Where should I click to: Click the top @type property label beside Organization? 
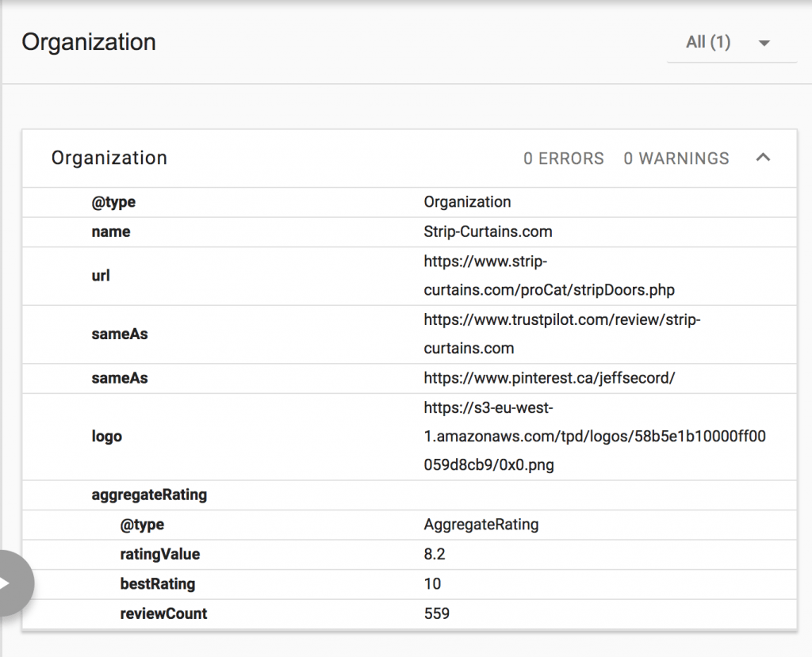tap(113, 202)
